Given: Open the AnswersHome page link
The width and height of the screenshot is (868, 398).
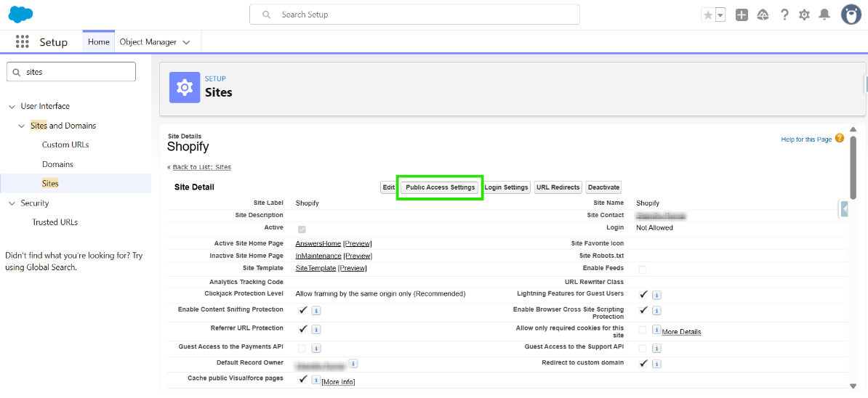Looking at the screenshot, I should coord(318,243).
